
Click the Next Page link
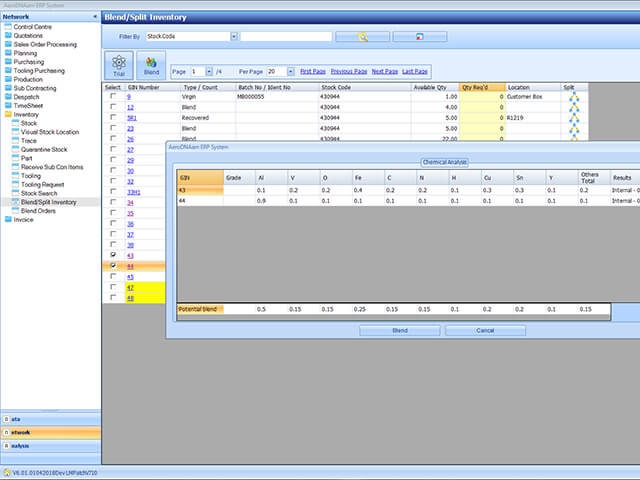tap(384, 71)
